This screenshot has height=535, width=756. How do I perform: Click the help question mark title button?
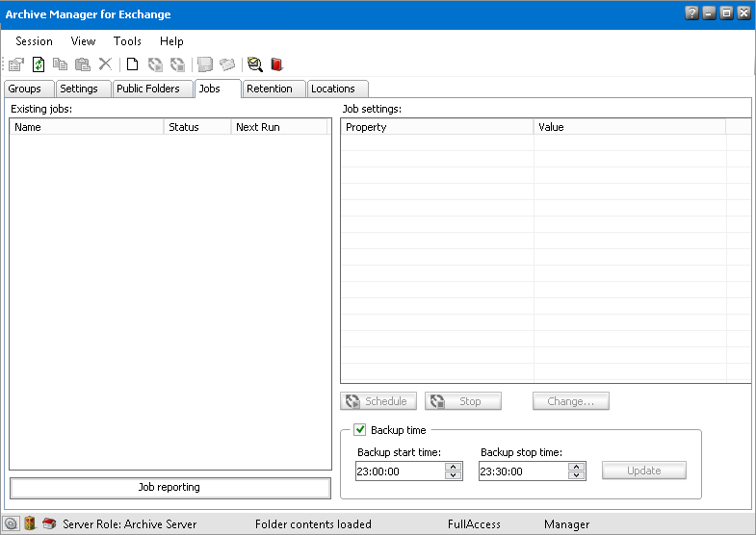[x=692, y=13]
